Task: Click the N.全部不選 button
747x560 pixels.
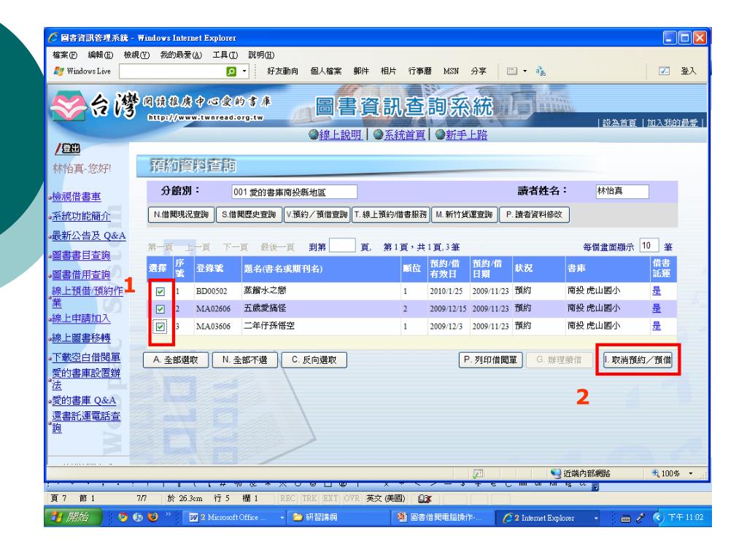Action: 245,360
